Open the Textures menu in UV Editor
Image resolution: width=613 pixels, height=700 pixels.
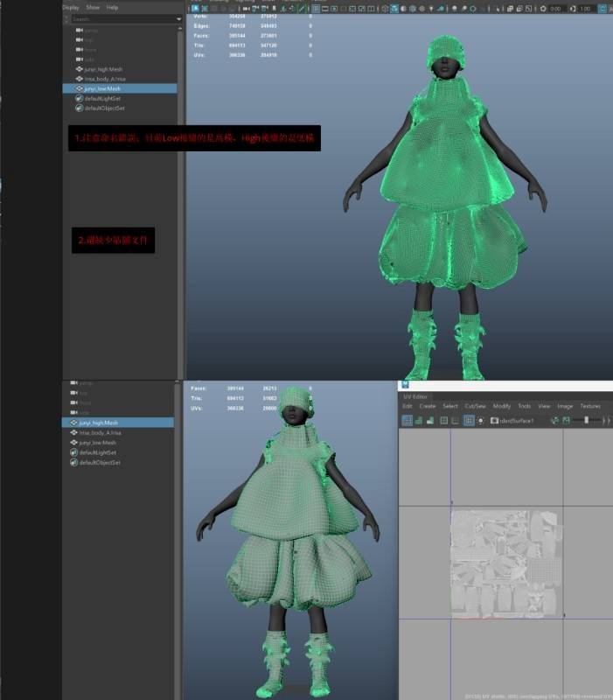pyautogui.click(x=590, y=406)
